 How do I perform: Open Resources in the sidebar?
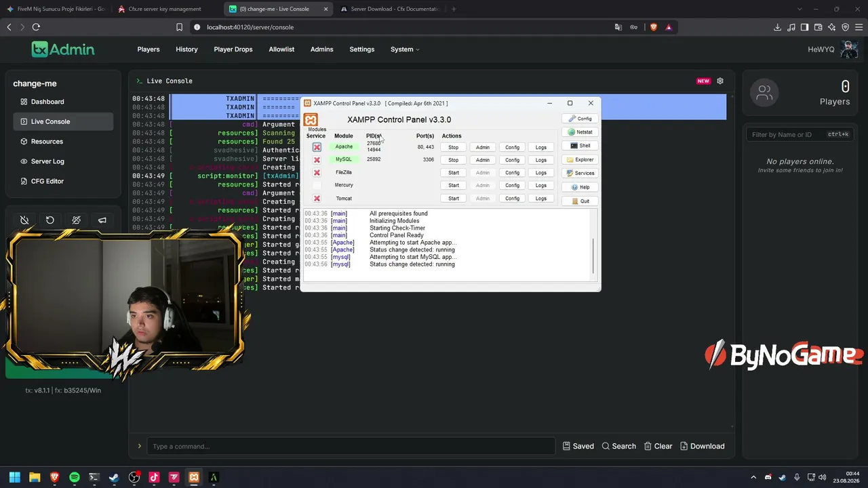(62, 142)
